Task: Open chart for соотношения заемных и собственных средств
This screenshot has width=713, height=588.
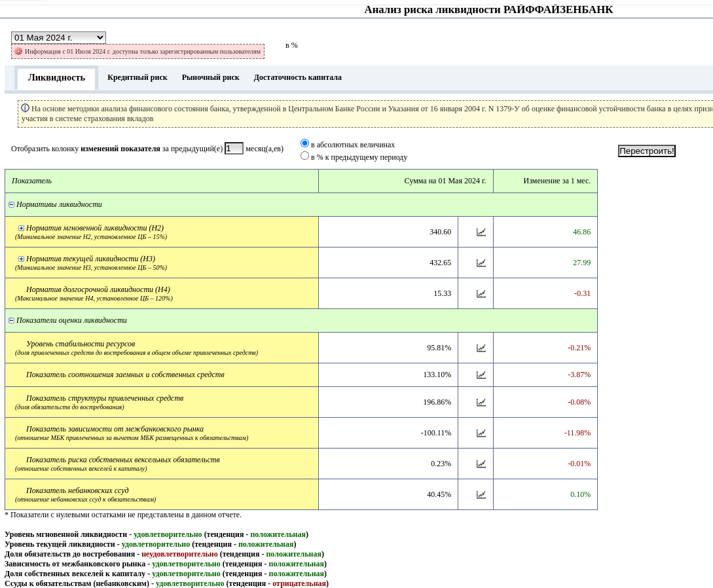Action: point(481,375)
